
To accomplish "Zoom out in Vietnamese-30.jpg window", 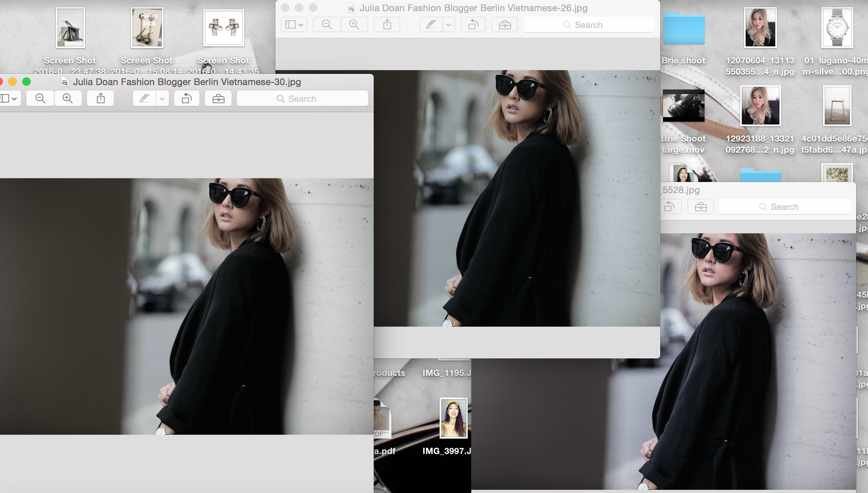I will [x=40, y=99].
